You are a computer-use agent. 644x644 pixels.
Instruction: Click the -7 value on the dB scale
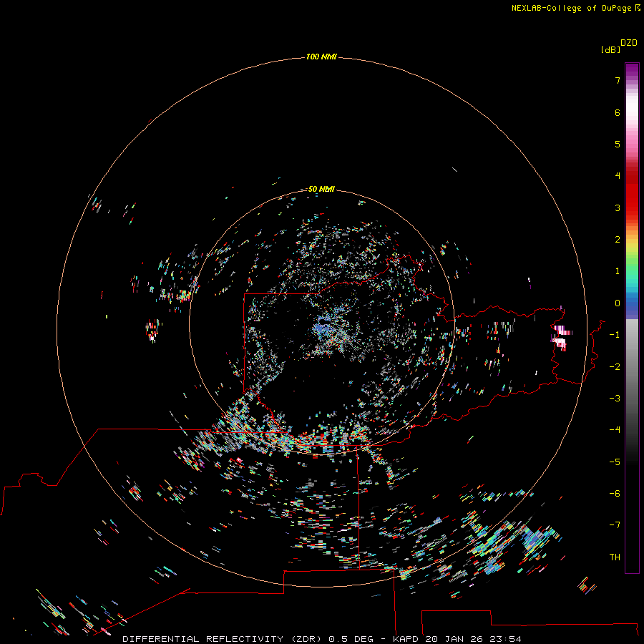pos(615,525)
